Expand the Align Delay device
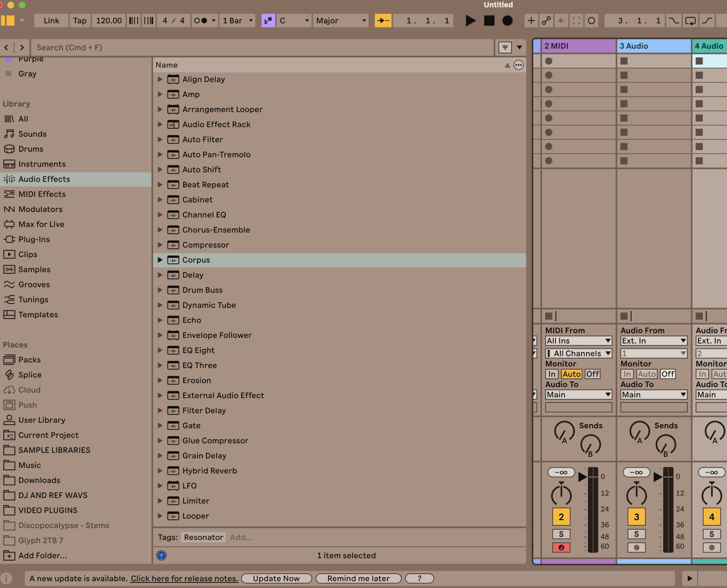The height and width of the screenshot is (588, 727). [160, 79]
